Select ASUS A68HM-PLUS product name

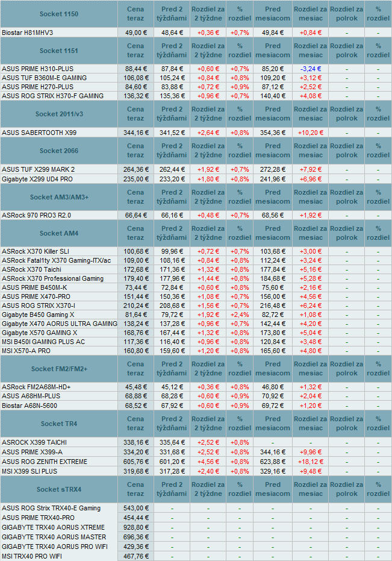[x=31, y=396]
